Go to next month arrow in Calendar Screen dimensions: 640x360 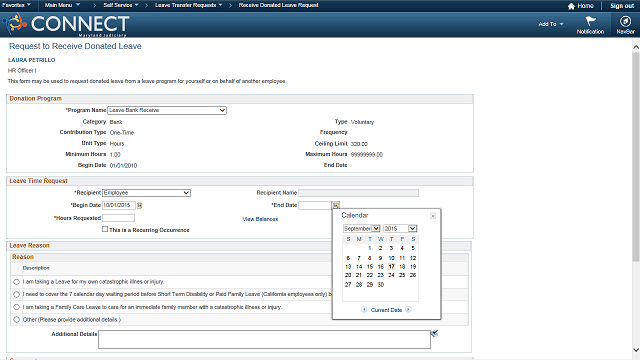tap(408, 310)
